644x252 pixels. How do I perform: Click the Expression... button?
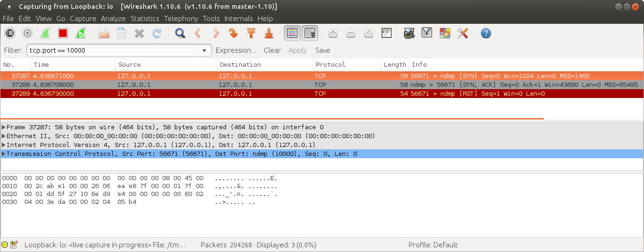click(236, 50)
